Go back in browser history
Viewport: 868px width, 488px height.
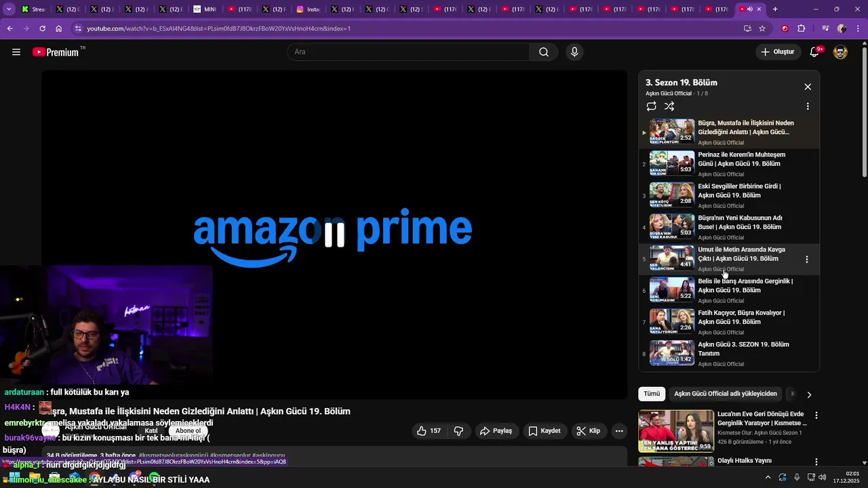tap(9, 28)
